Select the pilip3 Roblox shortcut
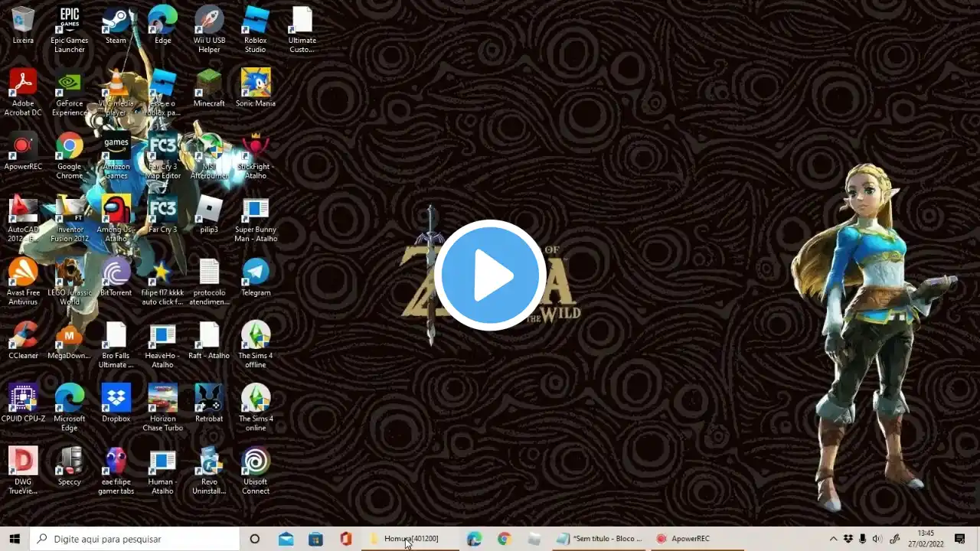This screenshot has width=980, height=551. click(x=209, y=214)
